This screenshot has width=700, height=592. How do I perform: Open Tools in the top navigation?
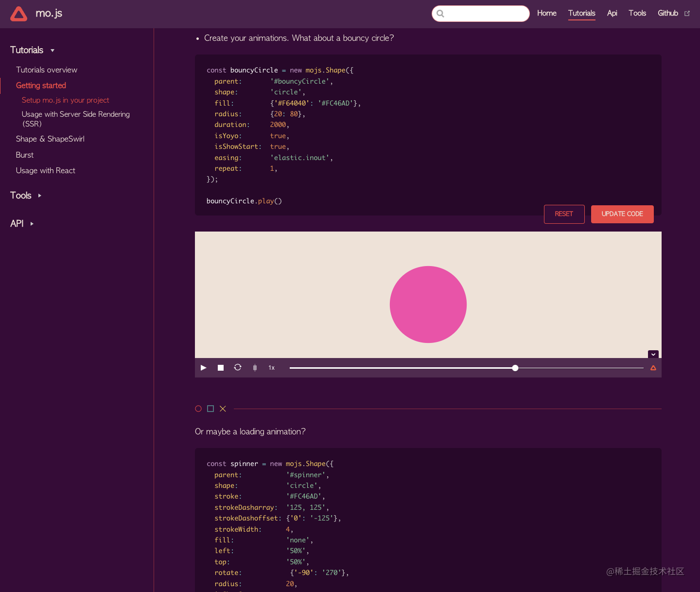[637, 13]
